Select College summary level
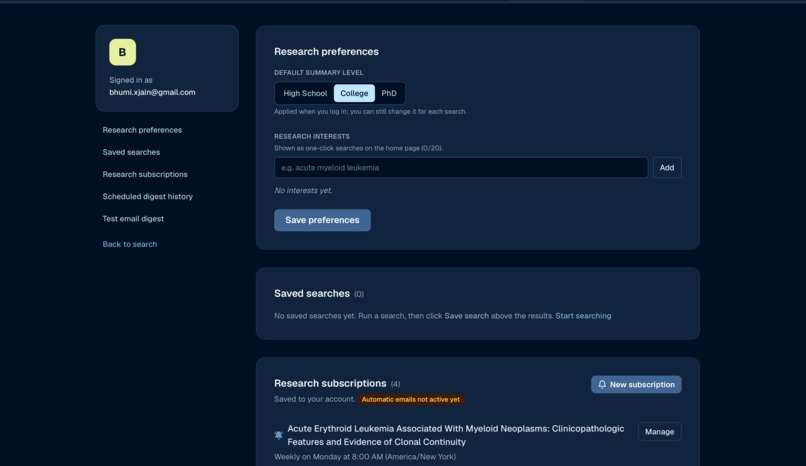806x466 pixels. tap(354, 93)
